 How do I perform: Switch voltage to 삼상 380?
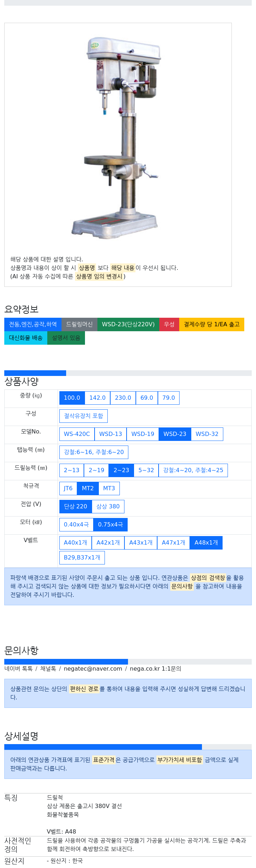point(108,506)
